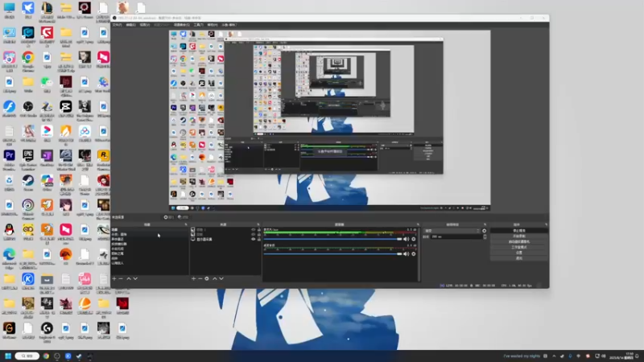The height and width of the screenshot is (362, 644).
Task: Adjust transition duration spinner arrows
Action: tap(485, 237)
